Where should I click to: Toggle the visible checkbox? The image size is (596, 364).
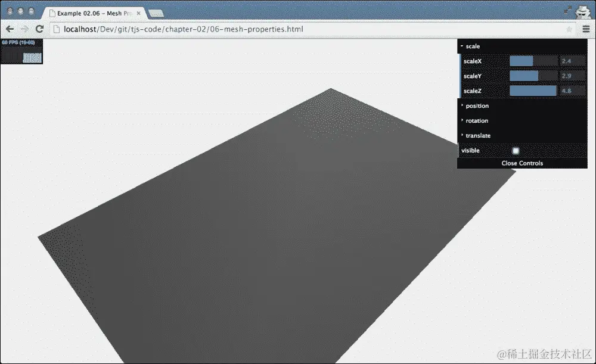[x=516, y=151]
